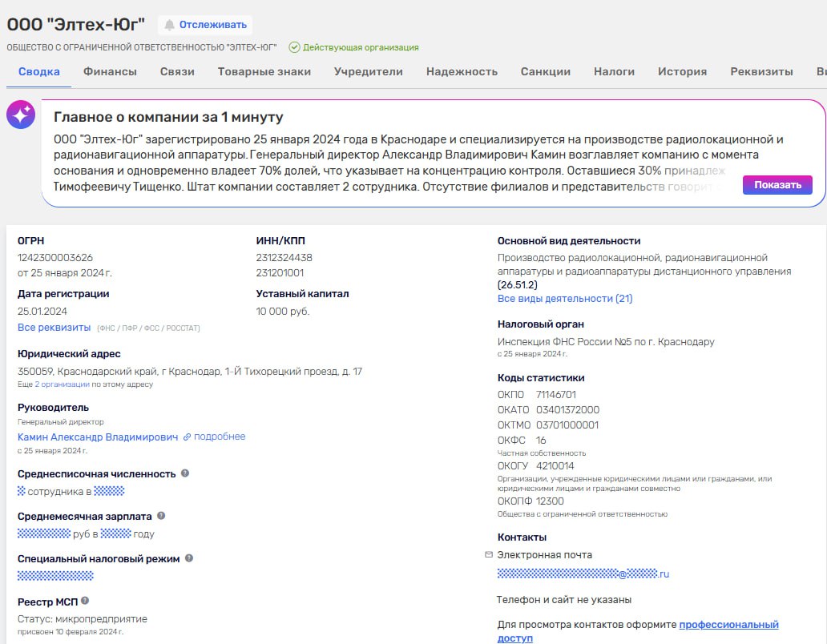
Task: Follow the профессиональный доступ link
Action: pos(728,625)
